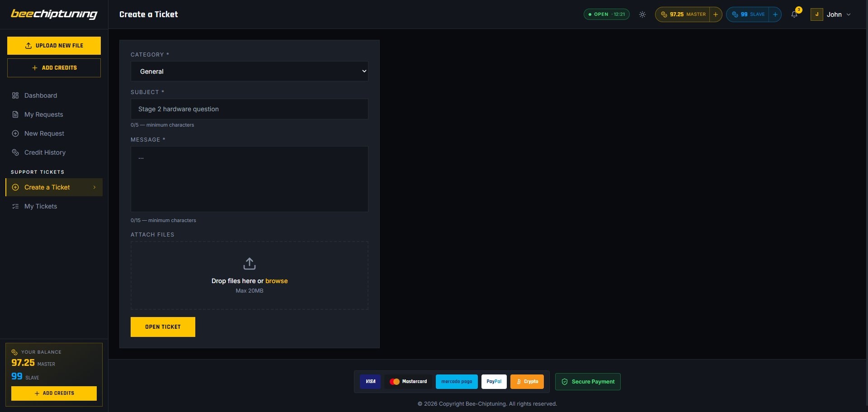Open New Request page
This screenshot has width=868, height=412.
(54, 133)
